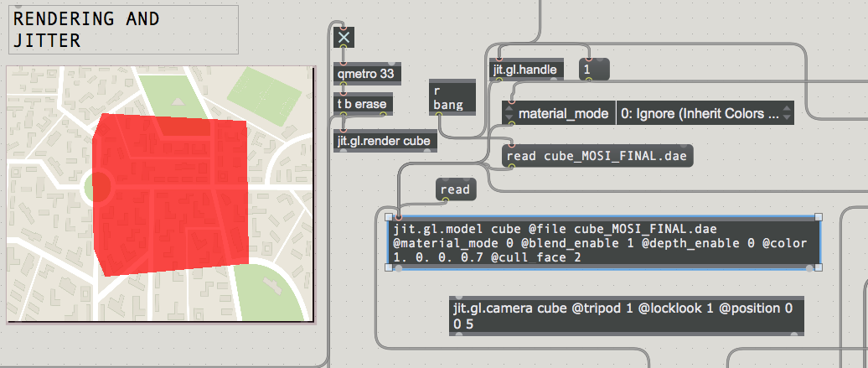Click the jit.gl.render cube object
868x368 pixels.
(x=384, y=141)
